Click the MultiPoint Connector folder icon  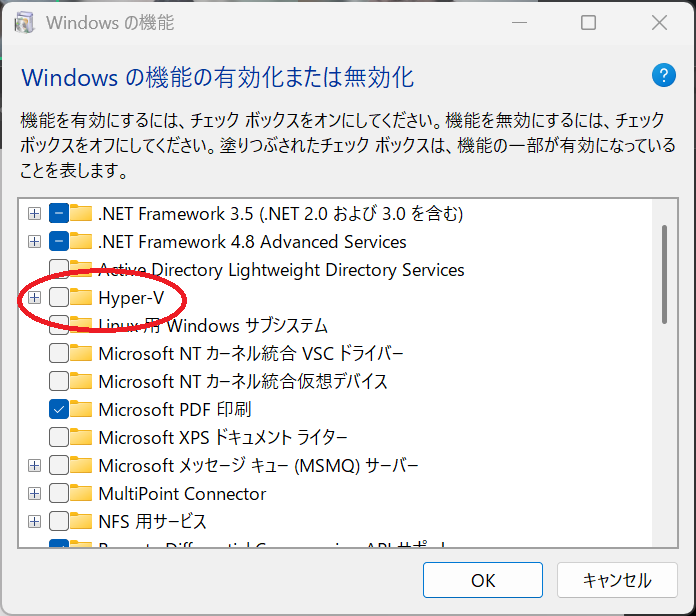coord(82,494)
